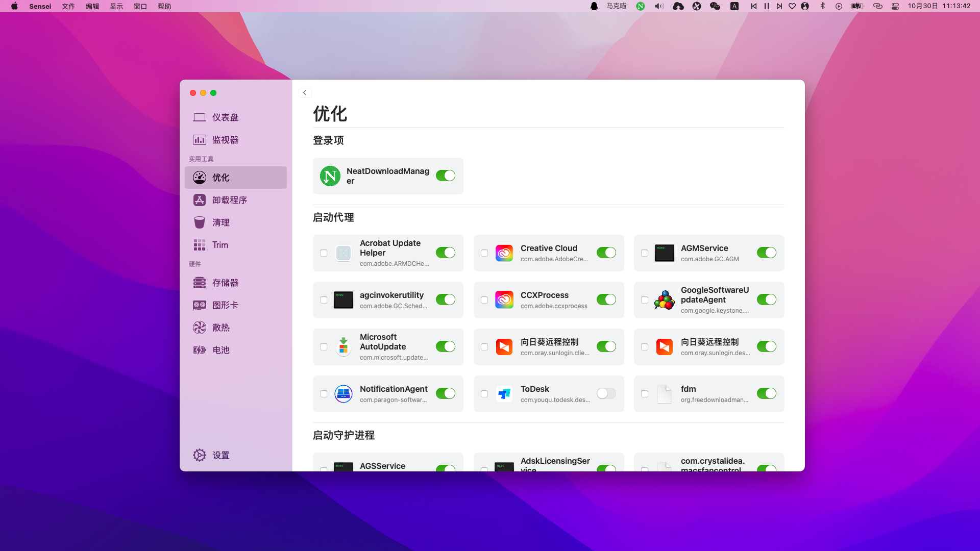Open the Monitor (监视器) sidebar item
The height and width of the screenshot is (551, 980).
pos(225,140)
